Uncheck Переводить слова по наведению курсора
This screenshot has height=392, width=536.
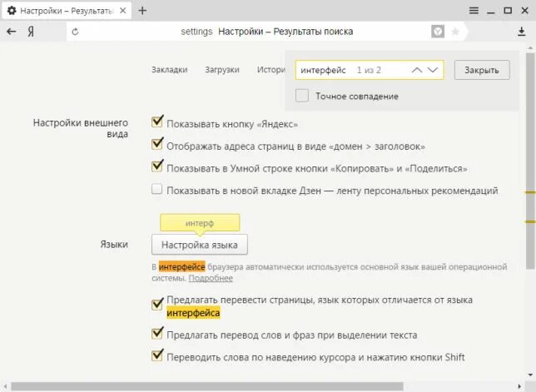point(157,355)
